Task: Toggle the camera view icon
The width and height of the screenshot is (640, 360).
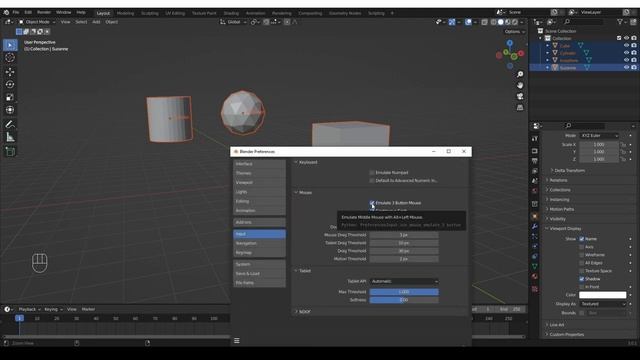Action: (x=520, y=96)
